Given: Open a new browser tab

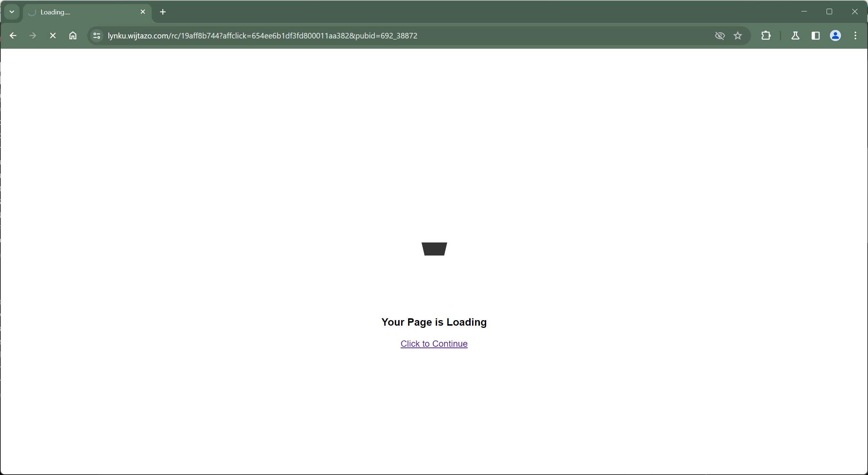Looking at the screenshot, I should pos(162,11).
